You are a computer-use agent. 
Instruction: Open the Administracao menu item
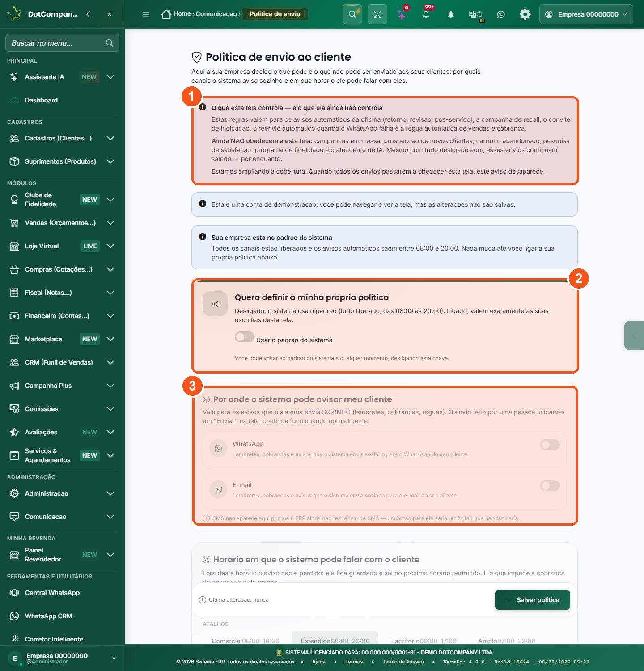tap(62, 493)
